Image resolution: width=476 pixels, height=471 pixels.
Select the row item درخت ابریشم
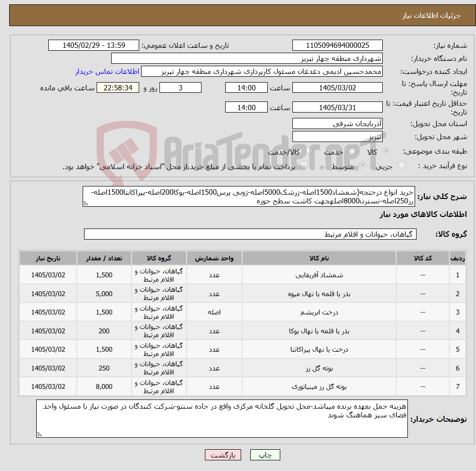tap(319, 312)
